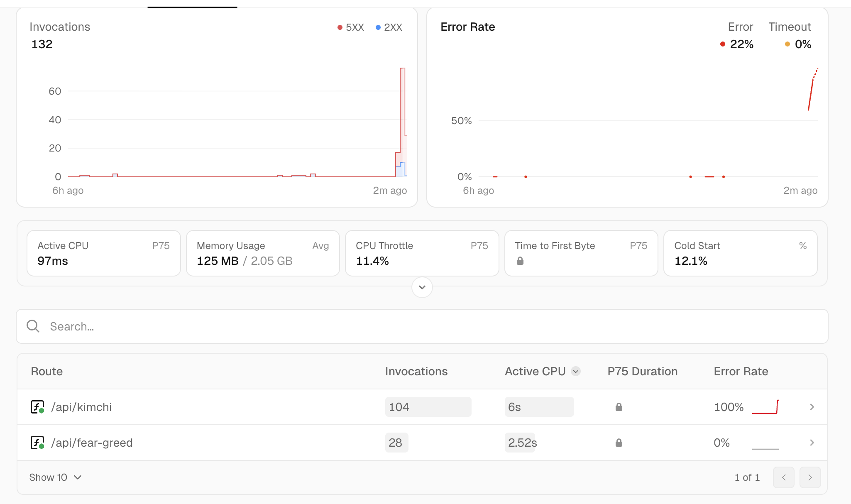Viewport: 851px width, 504px height.
Task: Open /api/kimchi details via right chevron
Action: click(x=812, y=407)
